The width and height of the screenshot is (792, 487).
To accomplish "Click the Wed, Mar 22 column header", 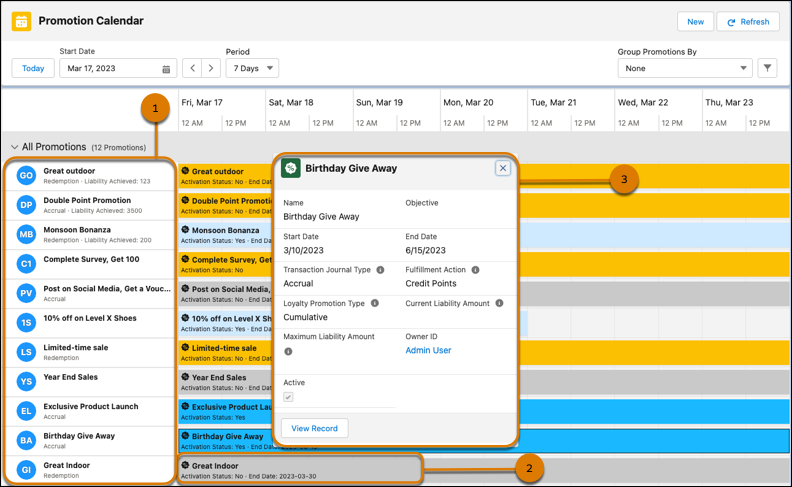I will (643, 102).
